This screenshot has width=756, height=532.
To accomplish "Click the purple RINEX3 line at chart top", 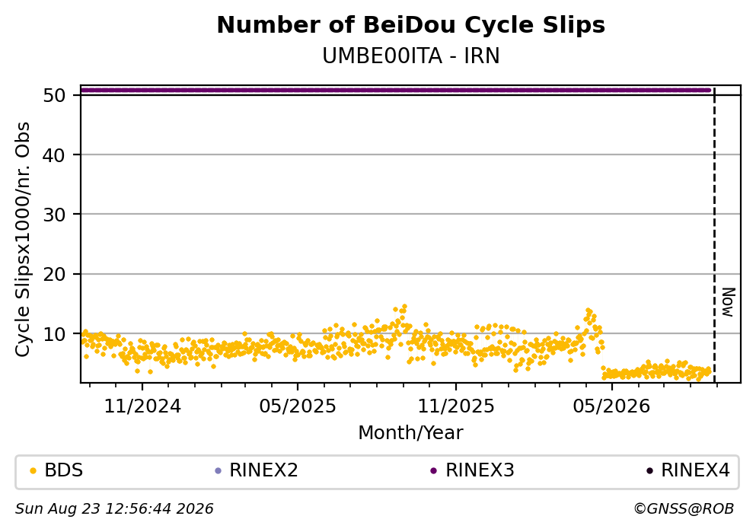I will pos(395,90).
